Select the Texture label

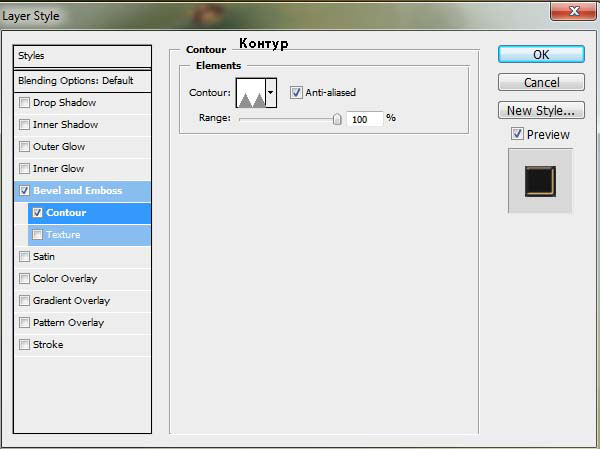pyautogui.click(x=63, y=234)
